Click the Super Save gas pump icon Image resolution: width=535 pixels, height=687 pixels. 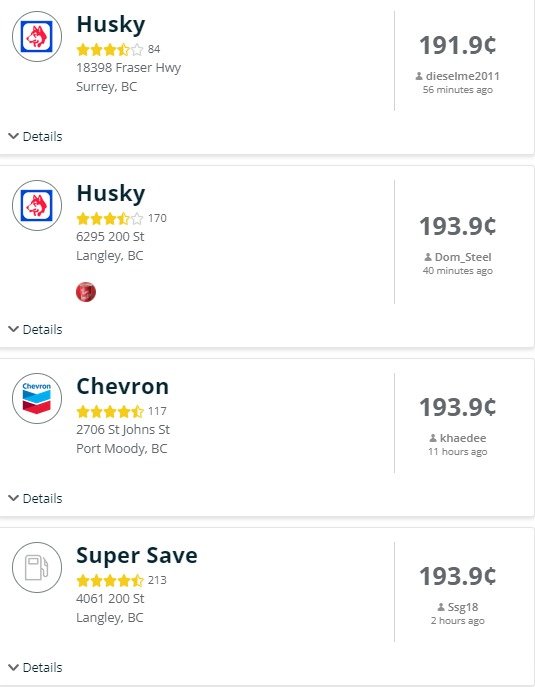click(37, 567)
